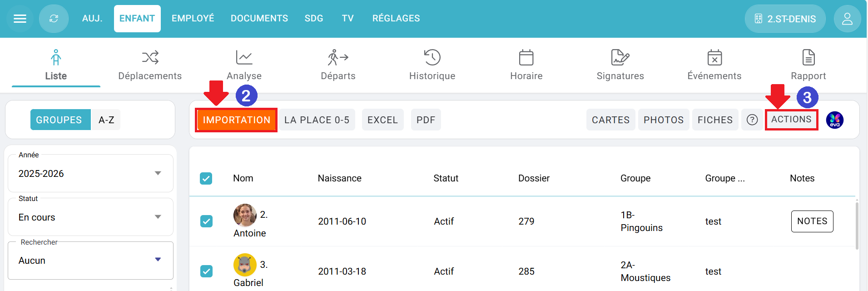Expand the Année 2025-2026 dropdown
Screen dimensions: 868x291
(x=158, y=173)
